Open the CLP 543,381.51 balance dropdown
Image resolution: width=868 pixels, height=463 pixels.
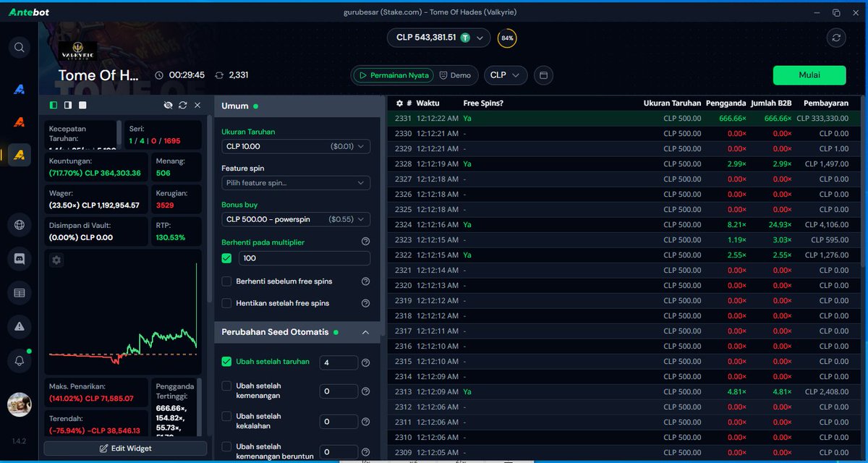[x=439, y=38]
